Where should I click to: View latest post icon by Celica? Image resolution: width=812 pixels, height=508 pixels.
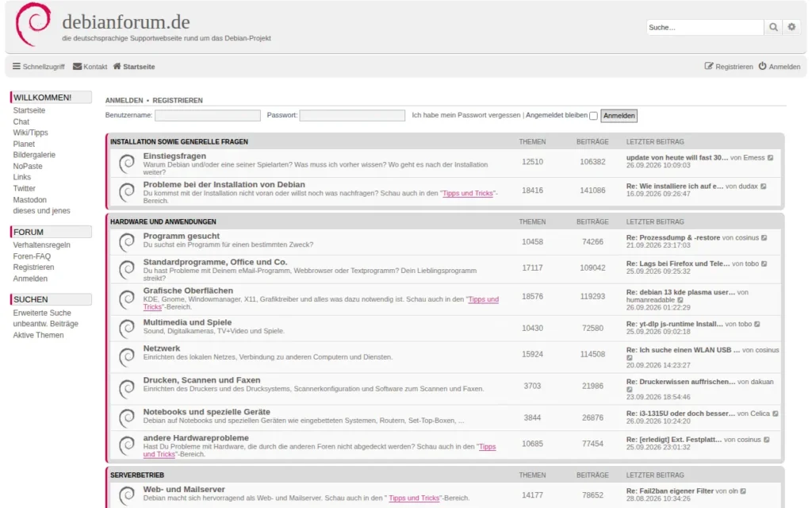point(776,414)
